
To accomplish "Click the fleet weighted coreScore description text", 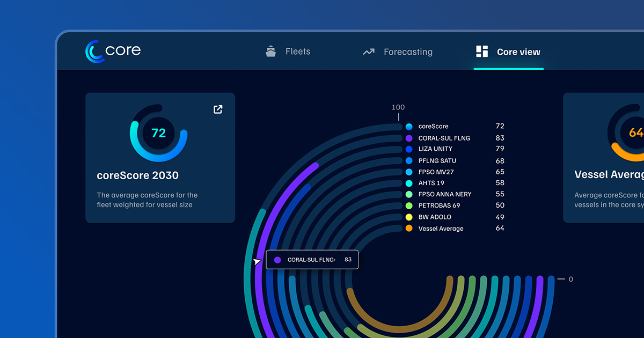I will click(x=147, y=200).
